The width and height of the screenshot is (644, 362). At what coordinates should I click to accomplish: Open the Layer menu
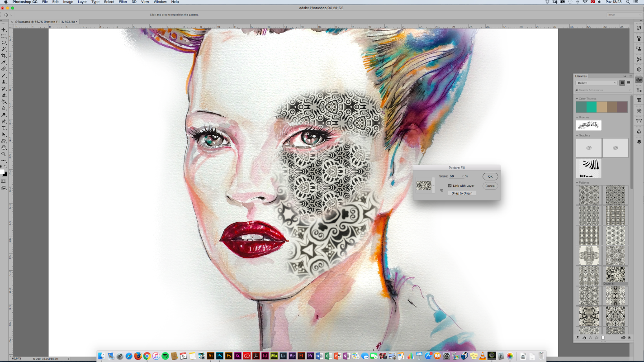tap(82, 2)
